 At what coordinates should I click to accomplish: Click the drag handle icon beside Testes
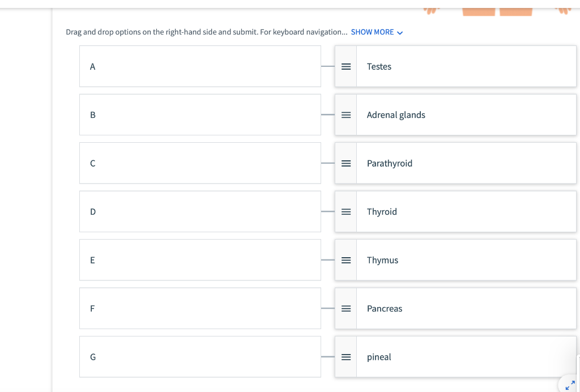346,67
